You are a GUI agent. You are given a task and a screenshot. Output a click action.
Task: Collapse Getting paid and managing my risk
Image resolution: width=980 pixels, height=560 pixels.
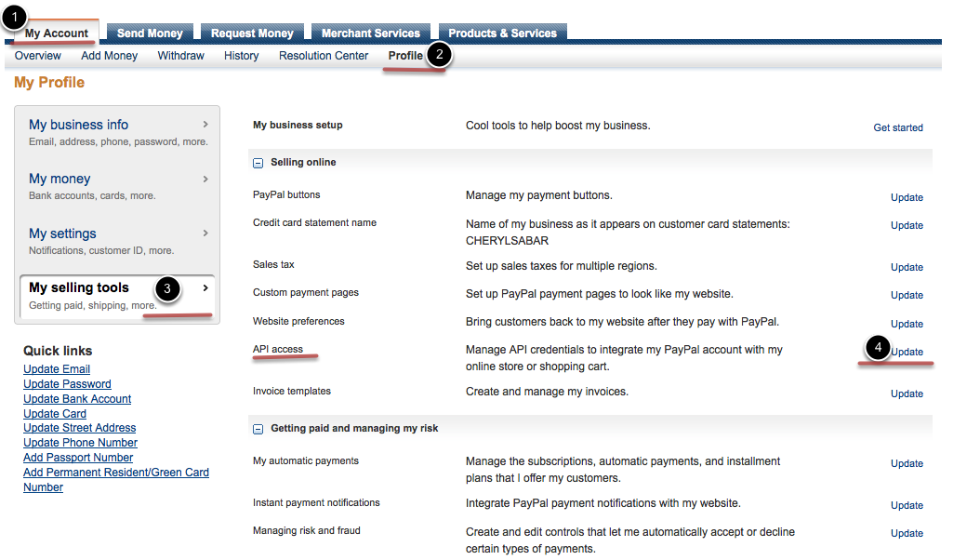[x=258, y=429]
